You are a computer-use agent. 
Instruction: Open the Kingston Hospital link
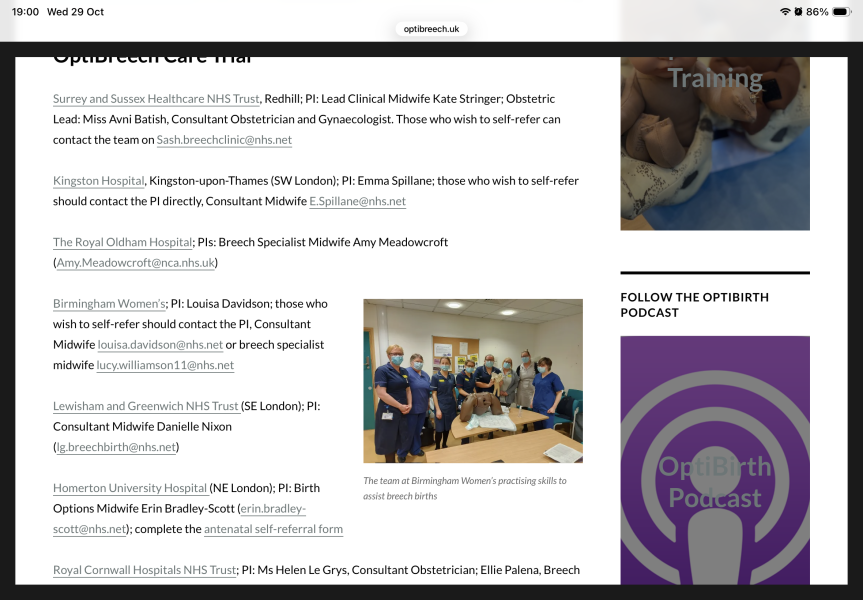[99, 181]
